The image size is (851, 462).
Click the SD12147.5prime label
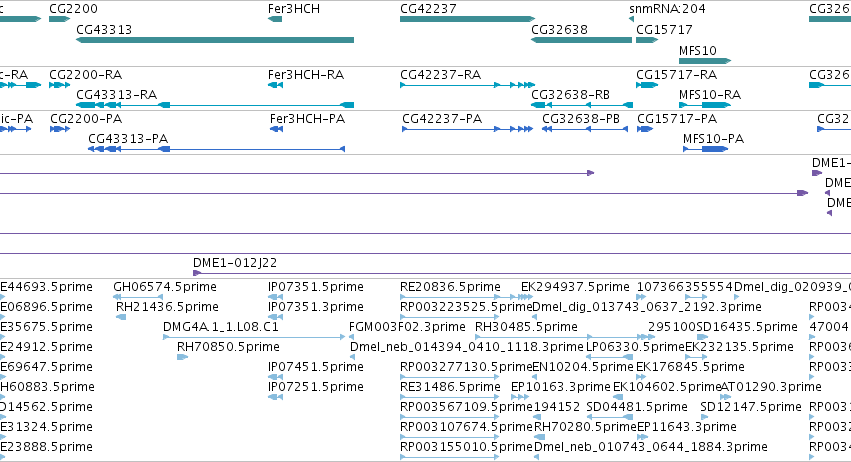751,407
